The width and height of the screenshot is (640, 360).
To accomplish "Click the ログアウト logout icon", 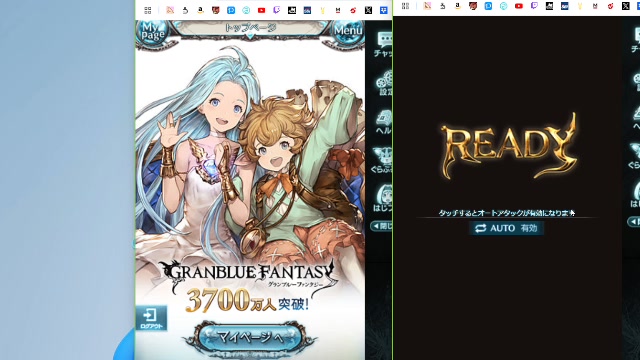I will (151, 318).
